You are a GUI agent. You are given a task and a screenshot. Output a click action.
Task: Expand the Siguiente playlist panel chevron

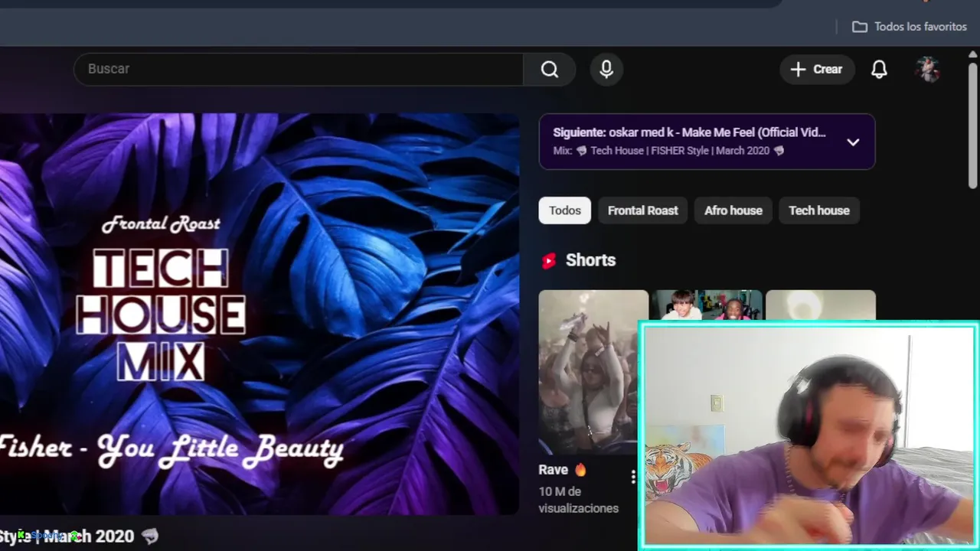tap(853, 142)
